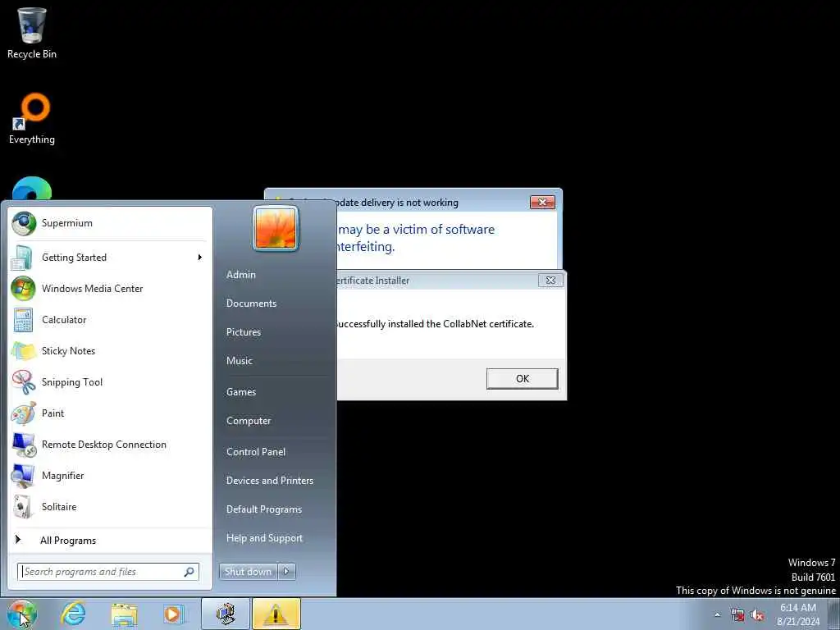Open Music library
This screenshot has height=630, width=840.
click(x=240, y=361)
